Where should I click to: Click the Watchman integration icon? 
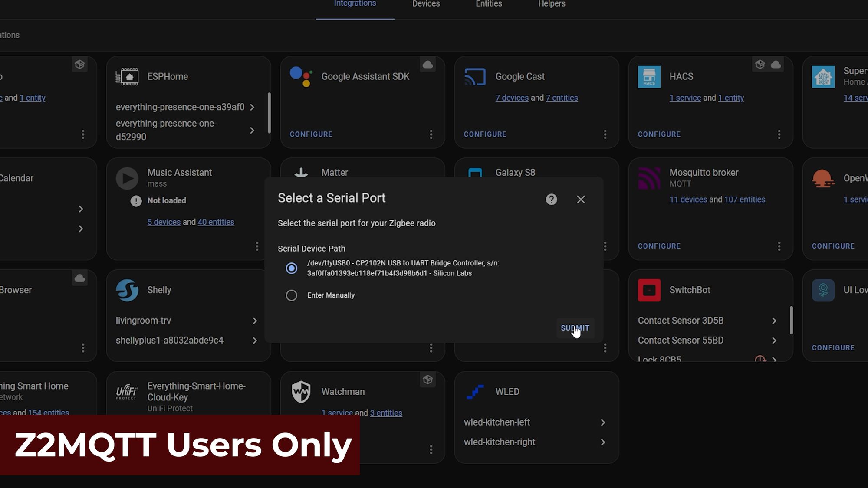point(300,391)
